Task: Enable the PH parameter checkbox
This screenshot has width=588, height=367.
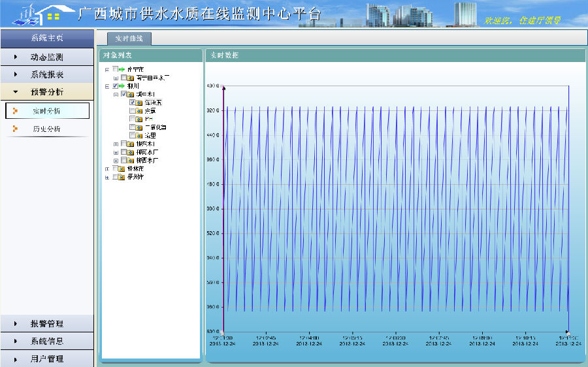Action: pos(133,119)
